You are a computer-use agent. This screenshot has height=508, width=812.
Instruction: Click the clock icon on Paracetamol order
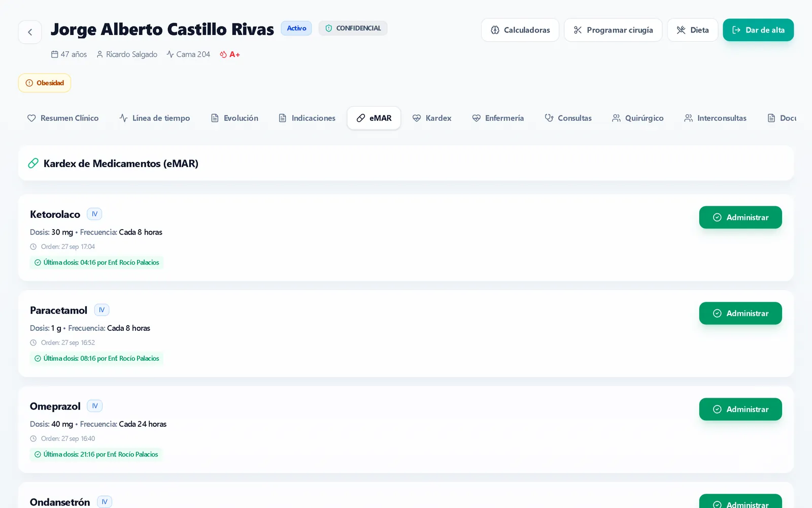[33, 343]
